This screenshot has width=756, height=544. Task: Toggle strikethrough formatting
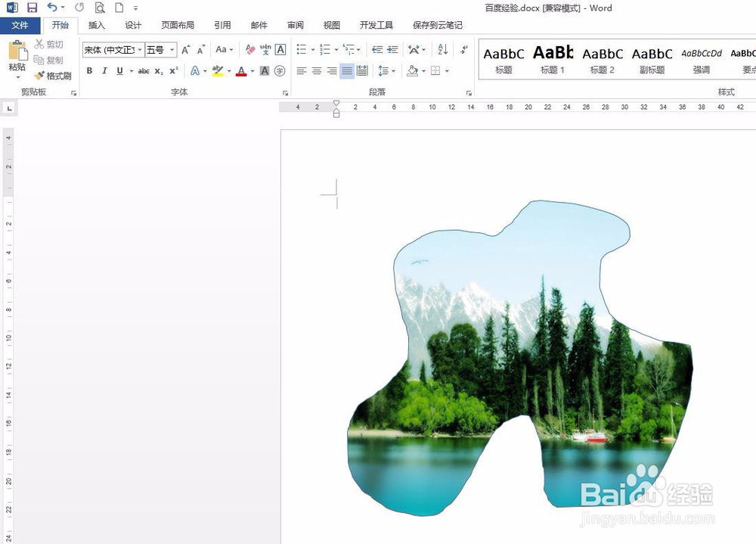[x=144, y=71]
